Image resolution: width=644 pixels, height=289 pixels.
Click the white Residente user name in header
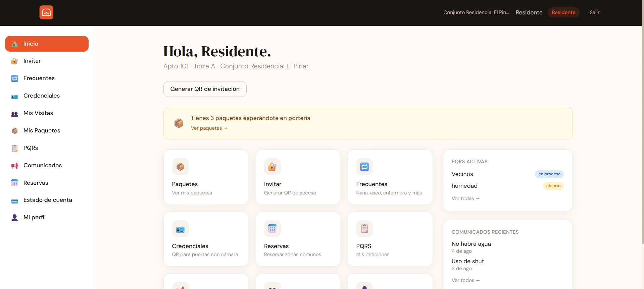(529, 12)
